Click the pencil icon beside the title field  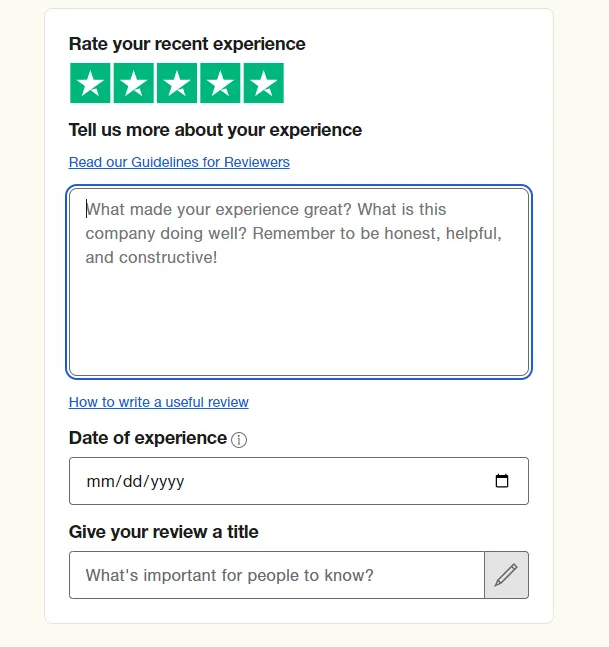coord(506,575)
